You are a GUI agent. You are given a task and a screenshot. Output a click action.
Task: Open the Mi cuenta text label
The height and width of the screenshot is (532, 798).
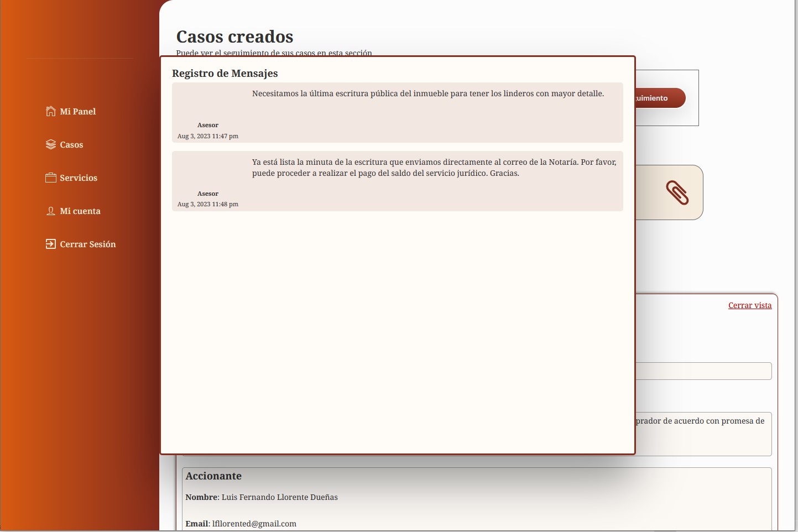tap(80, 211)
